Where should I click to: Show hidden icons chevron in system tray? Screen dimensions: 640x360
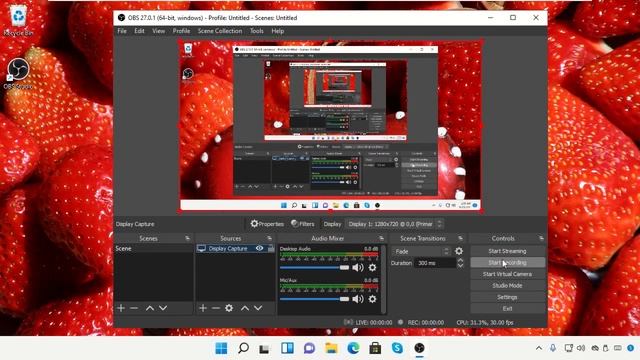pyautogui.click(x=539, y=348)
